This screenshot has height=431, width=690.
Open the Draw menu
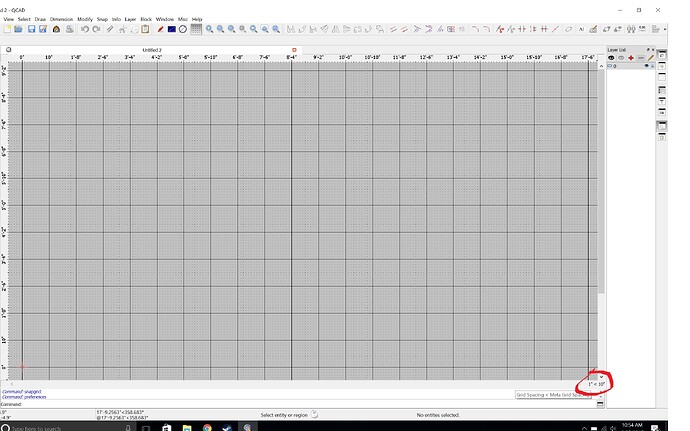tap(40, 19)
